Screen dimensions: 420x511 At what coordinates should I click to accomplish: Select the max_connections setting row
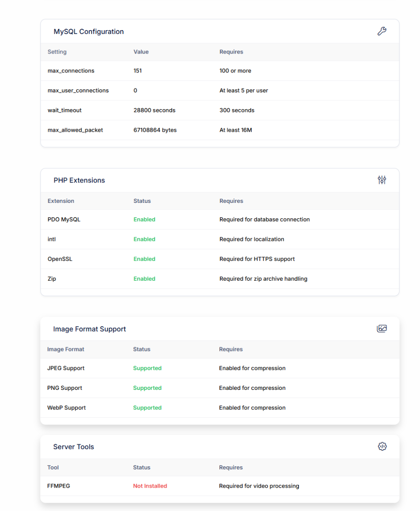[71, 71]
